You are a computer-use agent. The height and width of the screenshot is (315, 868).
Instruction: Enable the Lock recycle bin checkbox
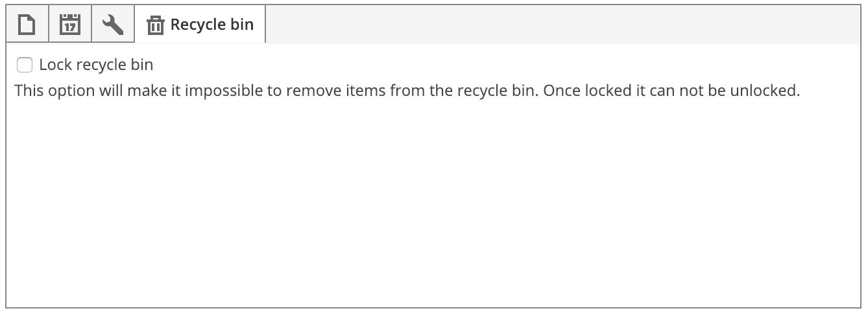point(25,65)
